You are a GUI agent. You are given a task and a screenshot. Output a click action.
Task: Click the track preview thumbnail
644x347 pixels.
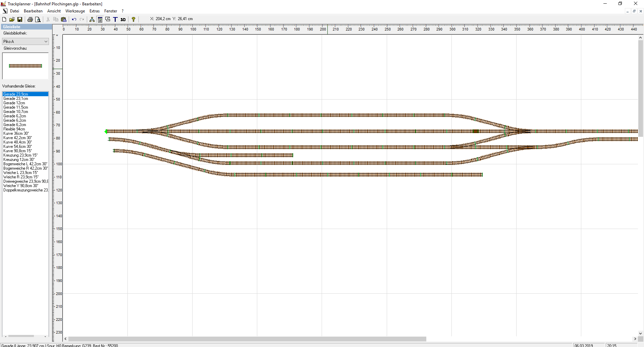tap(25, 66)
